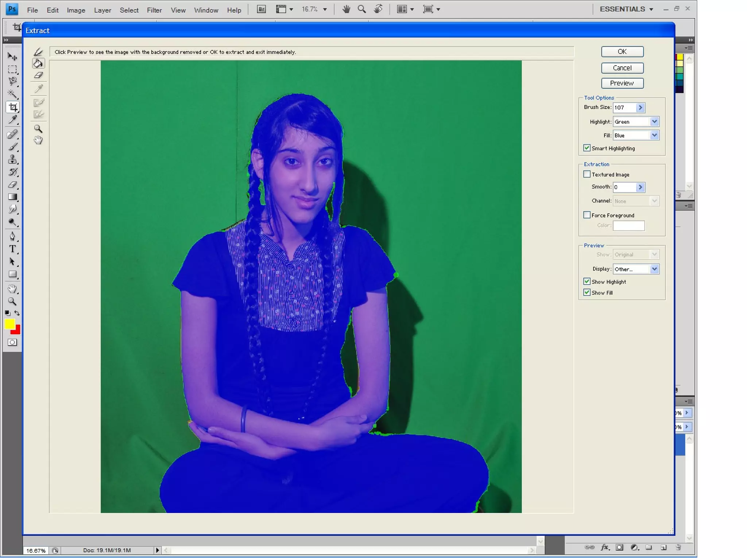Select the Hand tool in Extract dialog

38,140
